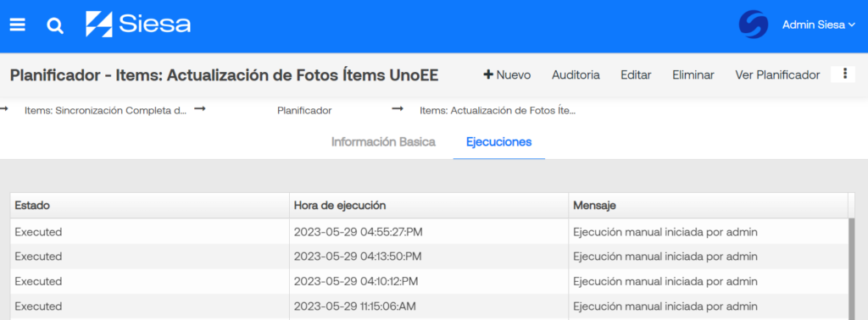
Task: Open Ver Planificador
Action: [x=777, y=74]
